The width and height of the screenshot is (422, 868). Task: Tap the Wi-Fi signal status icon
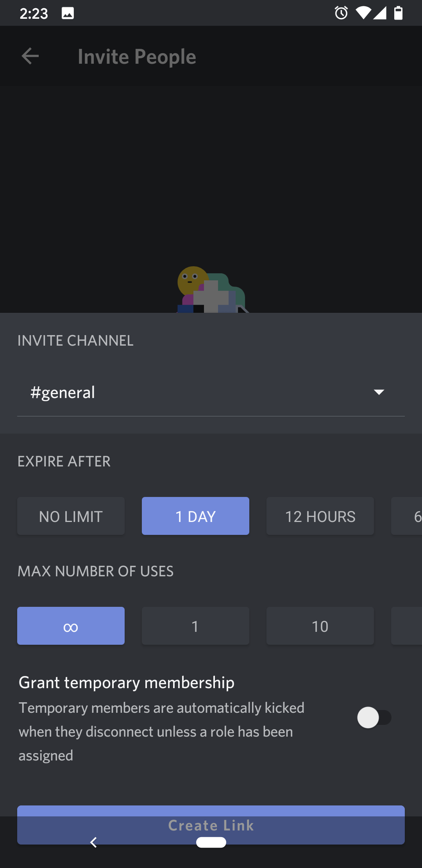363,13
